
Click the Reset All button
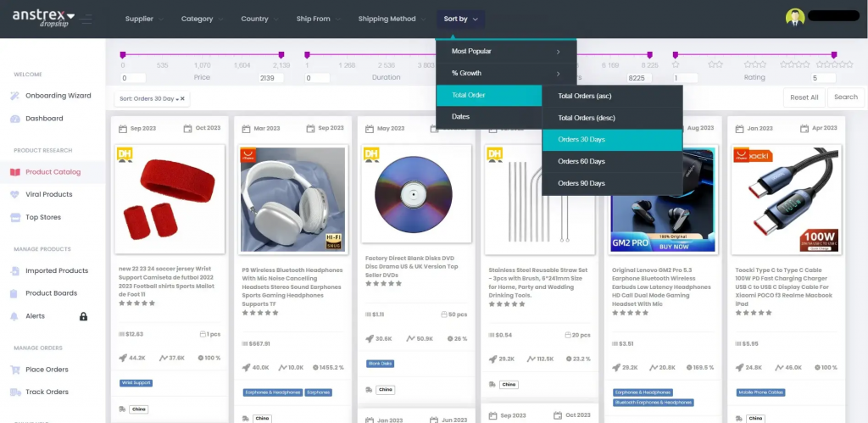pos(804,97)
